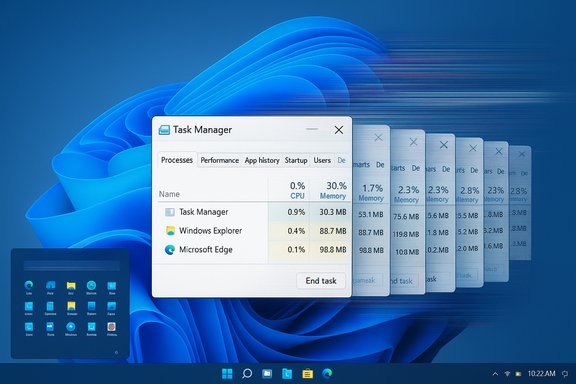Click the 10:22 AM taskbar clock
Image resolution: width=576 pixels, height=384 pixels.
pos(541,374)
